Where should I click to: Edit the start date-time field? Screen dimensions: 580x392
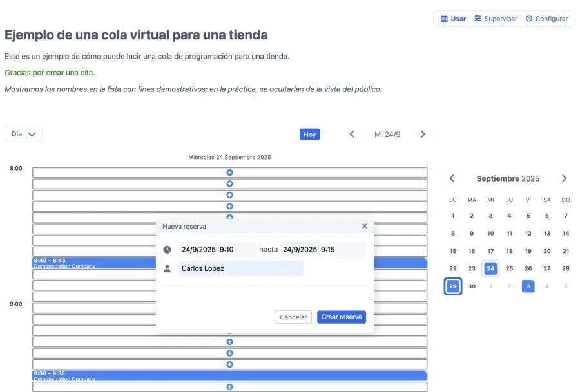pyautogui.click(x=217, y=250)
